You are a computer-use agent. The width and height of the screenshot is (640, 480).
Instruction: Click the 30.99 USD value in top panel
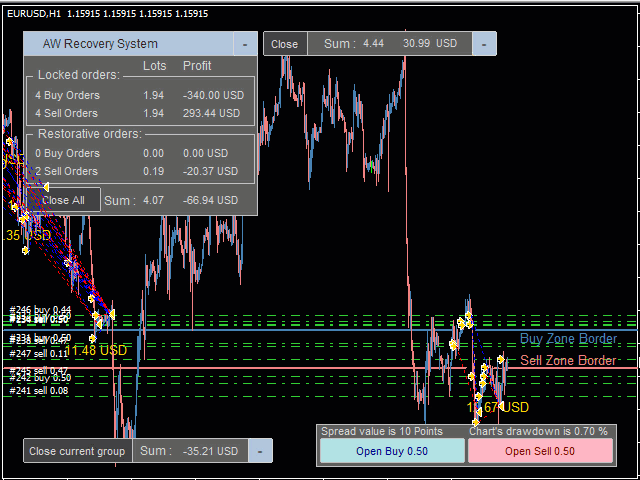pyautogui.click(x=430, y=43)
